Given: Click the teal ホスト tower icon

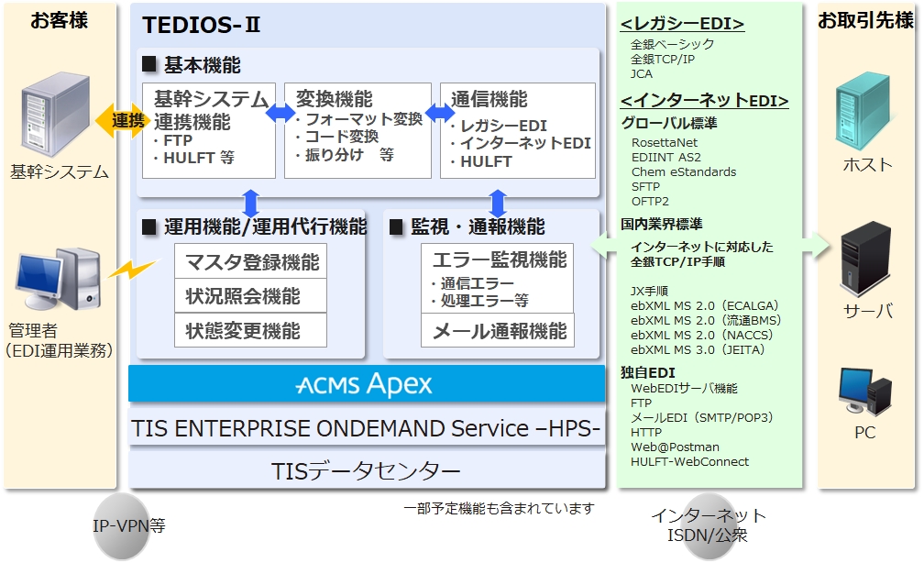Looking at the screenshot, I should click(862, 112).
